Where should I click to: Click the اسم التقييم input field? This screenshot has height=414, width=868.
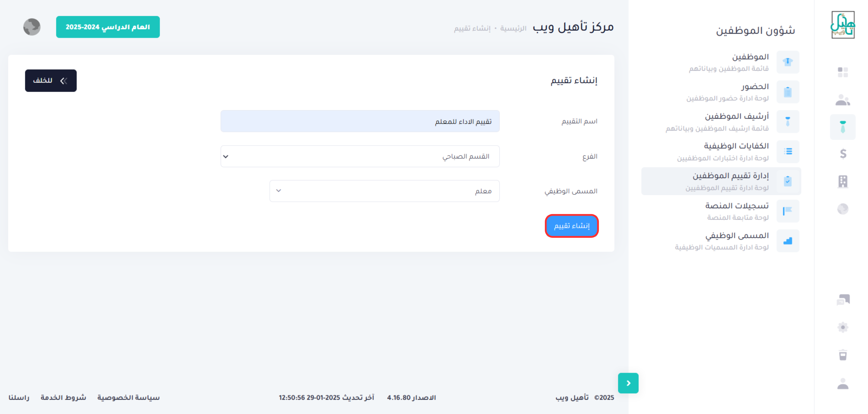(x=360, y=121)
